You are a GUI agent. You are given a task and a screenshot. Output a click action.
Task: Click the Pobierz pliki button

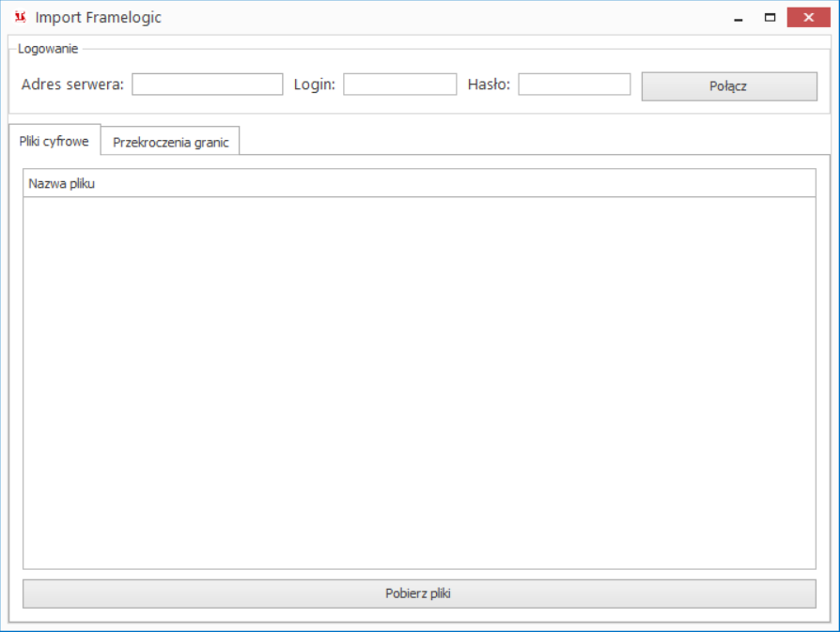coord(419,593)
